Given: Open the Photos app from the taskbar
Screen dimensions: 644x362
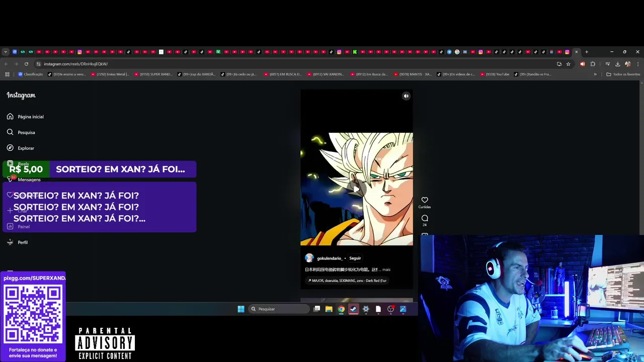Looking at the screenshot, I should [403, 309].
